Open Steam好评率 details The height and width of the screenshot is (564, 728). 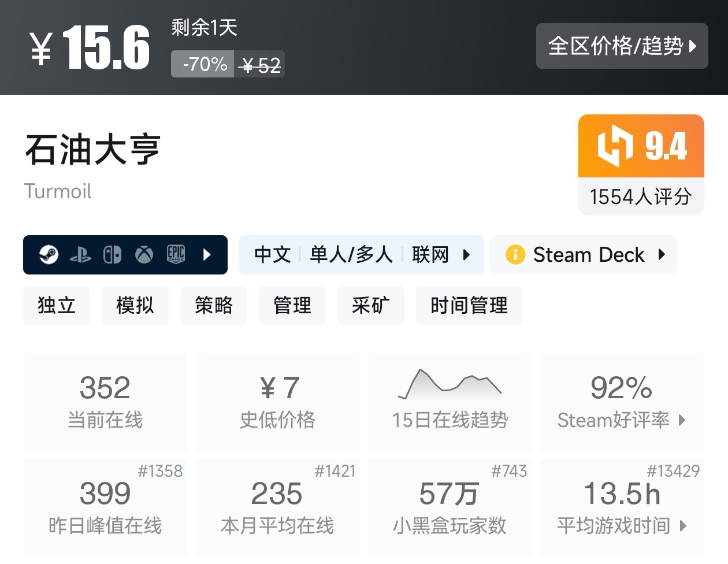(621, 420)
